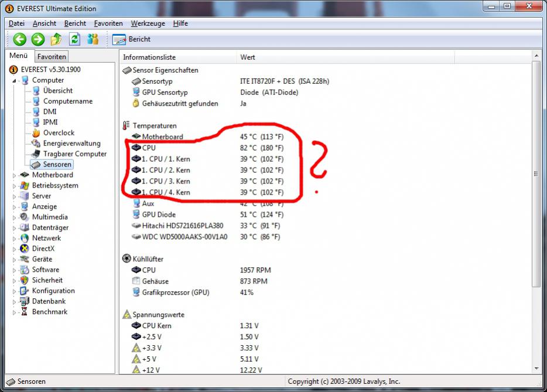Screen dimensions: 547x392
Task: Click the Multimedia speaker icon
Action: [25, 217]
